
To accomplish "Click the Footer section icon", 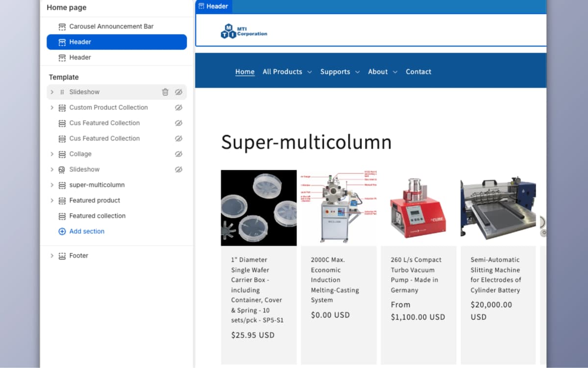I will [x=62, y=256].
